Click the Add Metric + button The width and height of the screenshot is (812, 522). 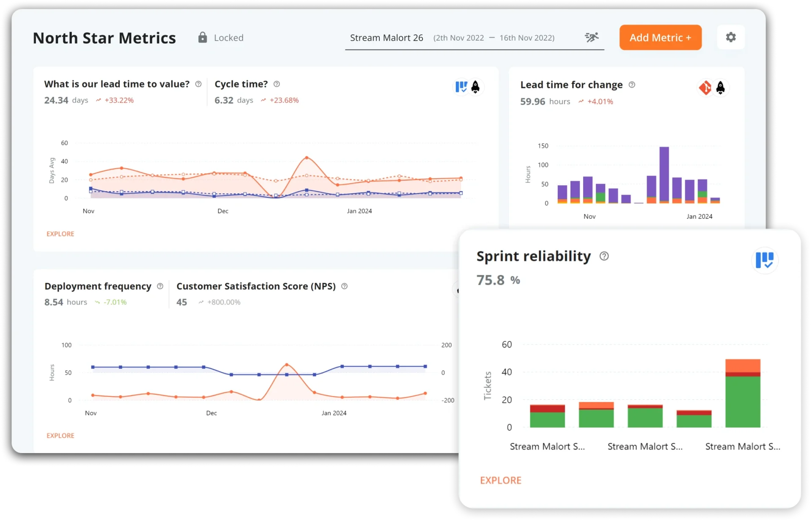[660, 37]
